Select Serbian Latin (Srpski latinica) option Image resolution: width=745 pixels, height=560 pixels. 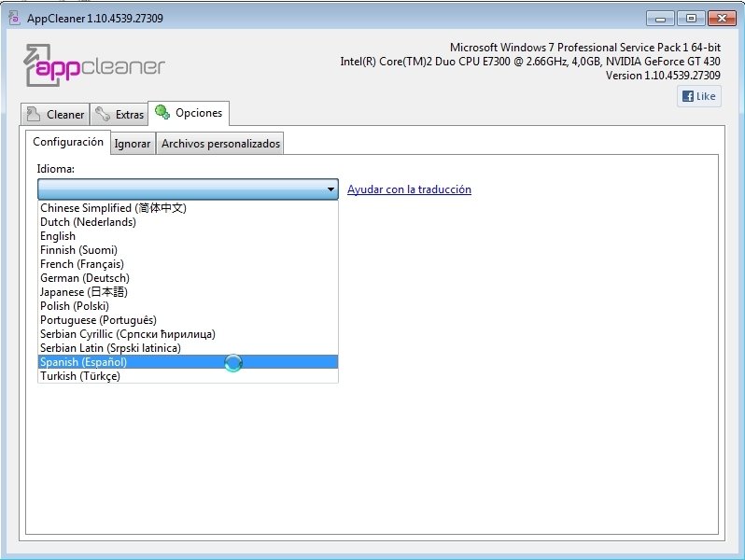[188, 348]
